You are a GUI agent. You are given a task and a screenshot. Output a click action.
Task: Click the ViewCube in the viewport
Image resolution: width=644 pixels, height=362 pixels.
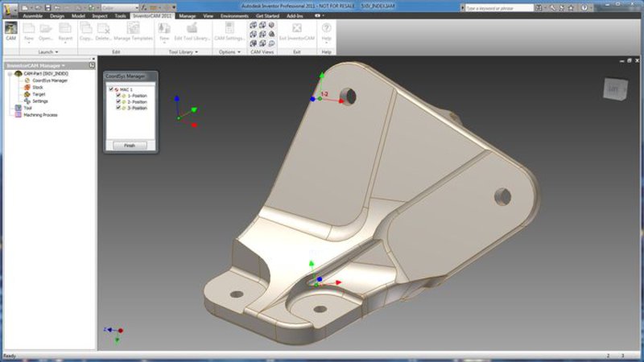[613, 88]
